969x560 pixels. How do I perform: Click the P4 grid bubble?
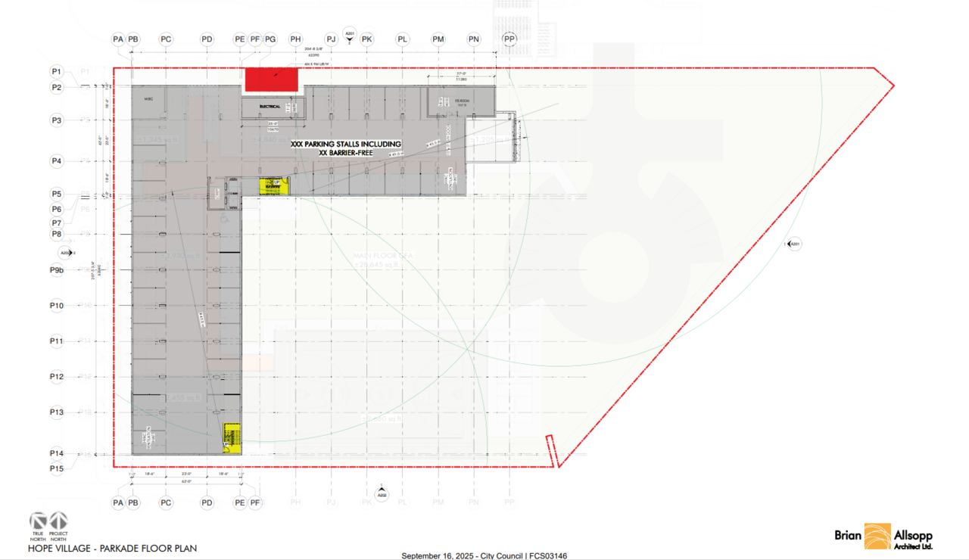[x=57, y=160]
